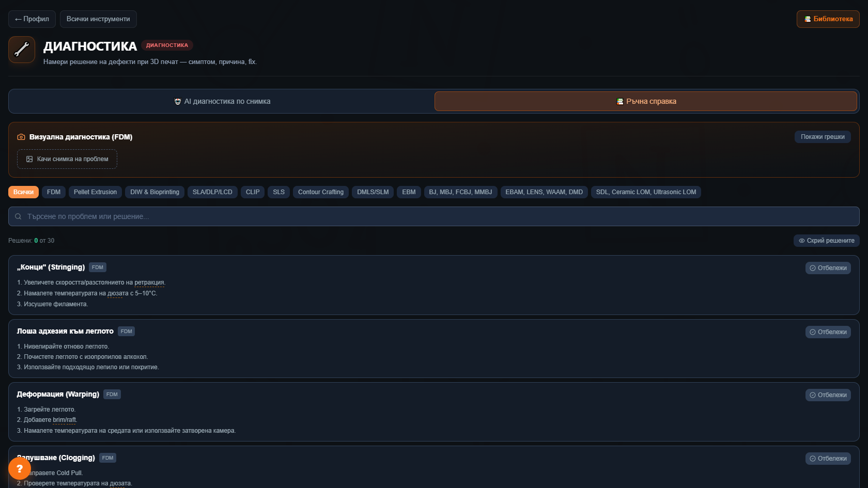Filter by BJ, MBJ, FCBJ, MMBJ chip

(460, 192)
